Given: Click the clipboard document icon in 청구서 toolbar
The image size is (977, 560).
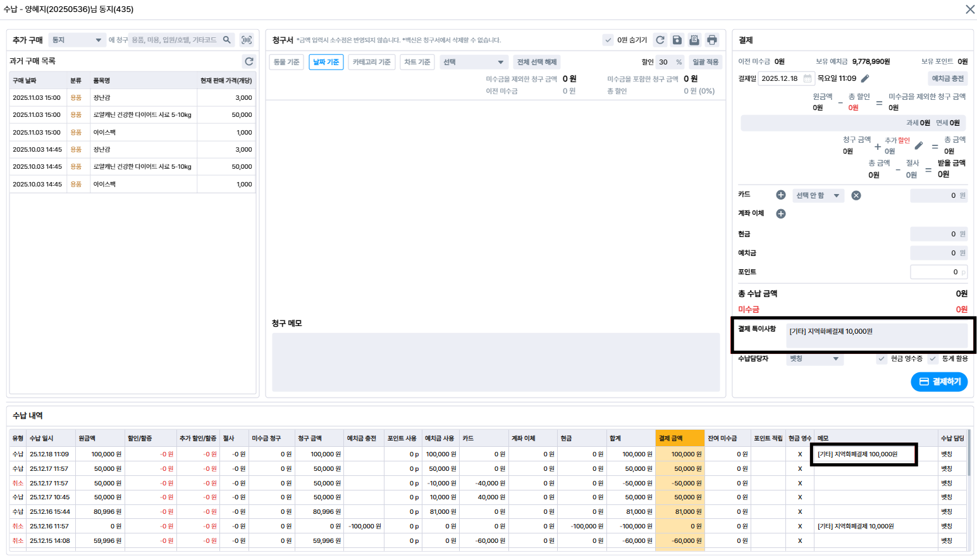Looking at the screenshot, I should coord(694,40).
